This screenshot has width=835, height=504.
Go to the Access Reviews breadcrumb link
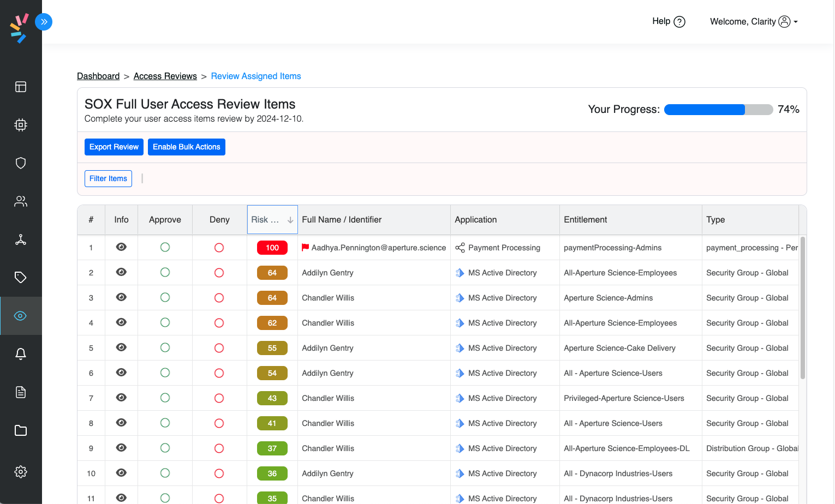tap(165, 76)
